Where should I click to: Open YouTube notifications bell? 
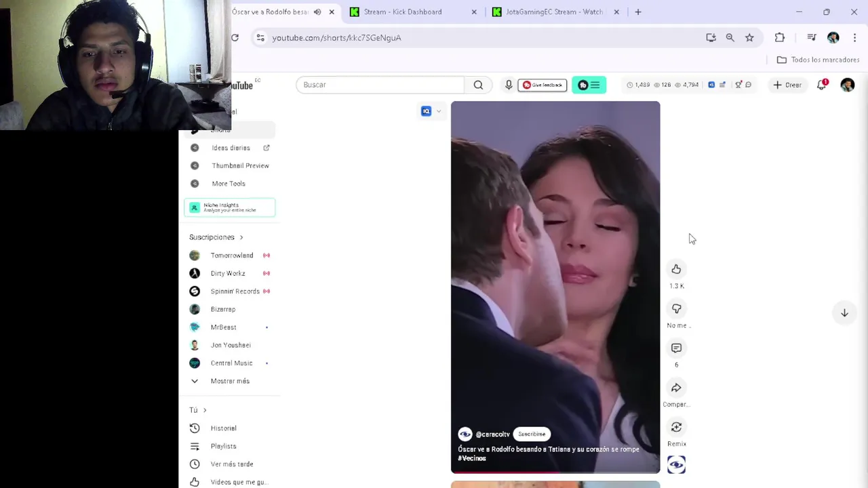point(822,85)
